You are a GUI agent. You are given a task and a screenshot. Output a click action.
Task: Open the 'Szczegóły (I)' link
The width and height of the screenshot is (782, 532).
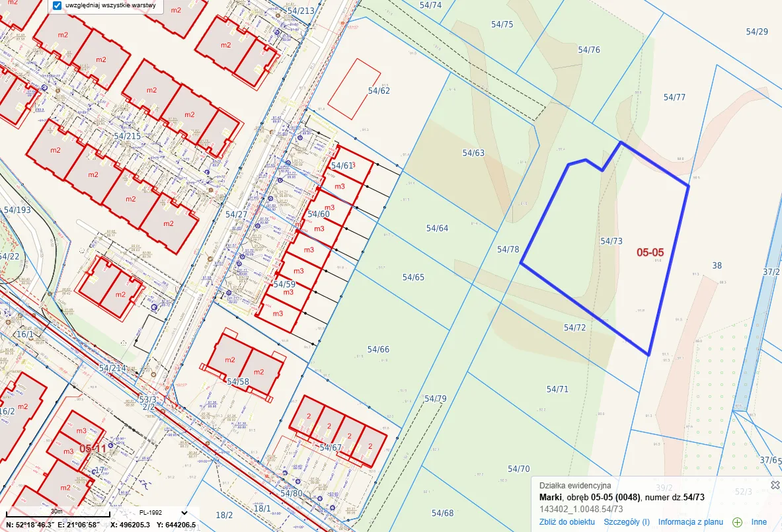click(627, 522)
